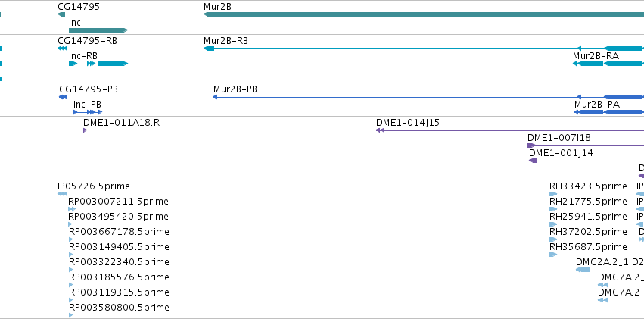
Task: Select the DME1-001J14 clone glyph
Action: pyautogui.click(x=586, y=161)
